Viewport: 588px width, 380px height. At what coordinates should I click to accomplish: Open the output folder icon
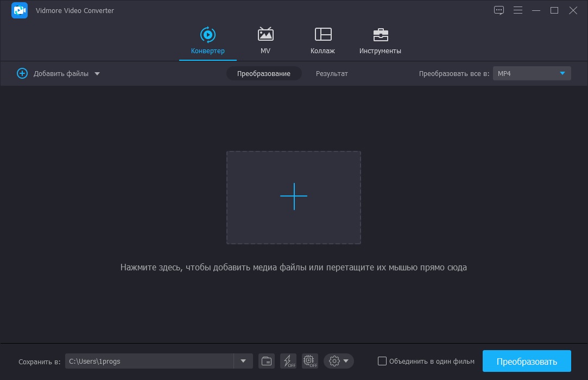click(x=266, y=360)
